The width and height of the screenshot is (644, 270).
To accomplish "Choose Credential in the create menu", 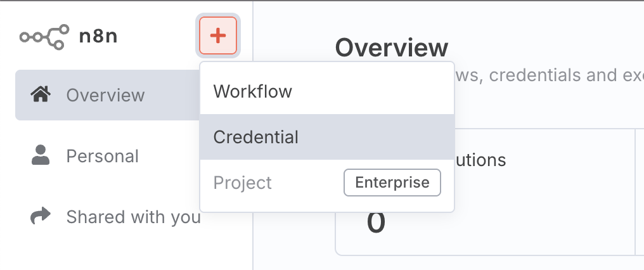I will click(256, 137).
